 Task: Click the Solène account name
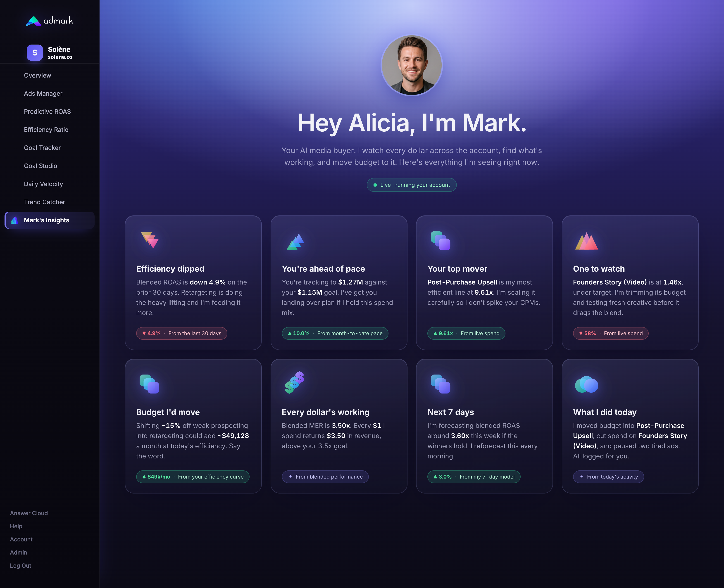[x=59, y=50]
